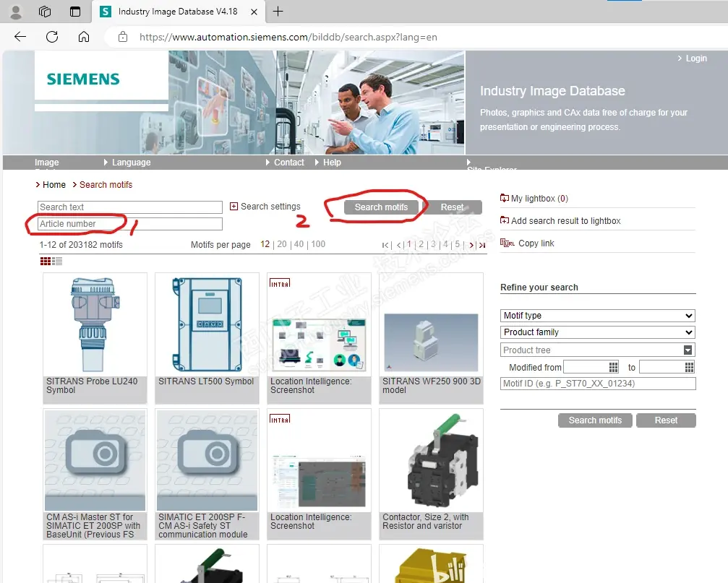This screenshot has height=583, width=728.
Task: Show 20 motifs per page
Action: (x=282, y=244)
